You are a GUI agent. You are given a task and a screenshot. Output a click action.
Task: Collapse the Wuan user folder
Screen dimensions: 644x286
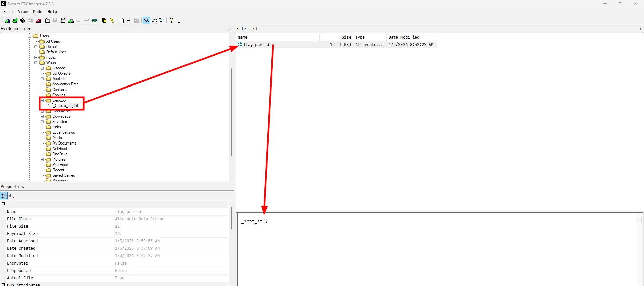[x=36, y=63]
